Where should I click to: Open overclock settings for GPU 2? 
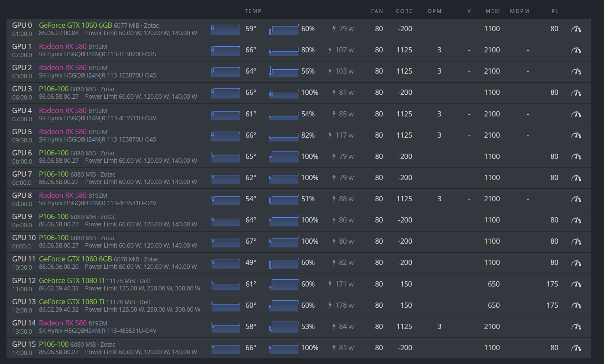576,71
